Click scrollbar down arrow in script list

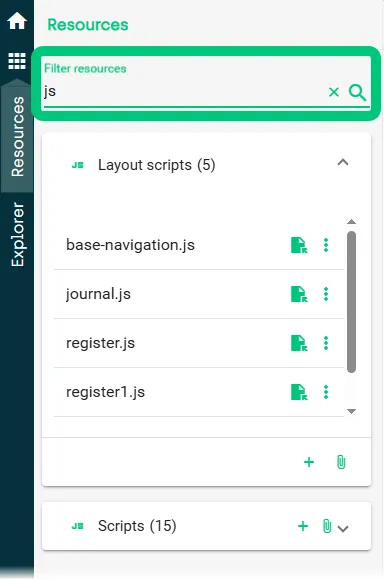coord(351,411)
